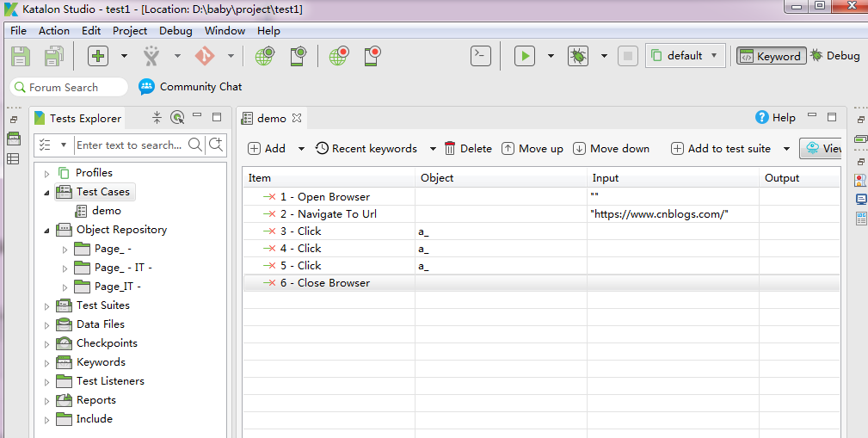The height and width of the screenshot is (438, 868).
Task: Open the Help menu
Action: coord(268,31)
